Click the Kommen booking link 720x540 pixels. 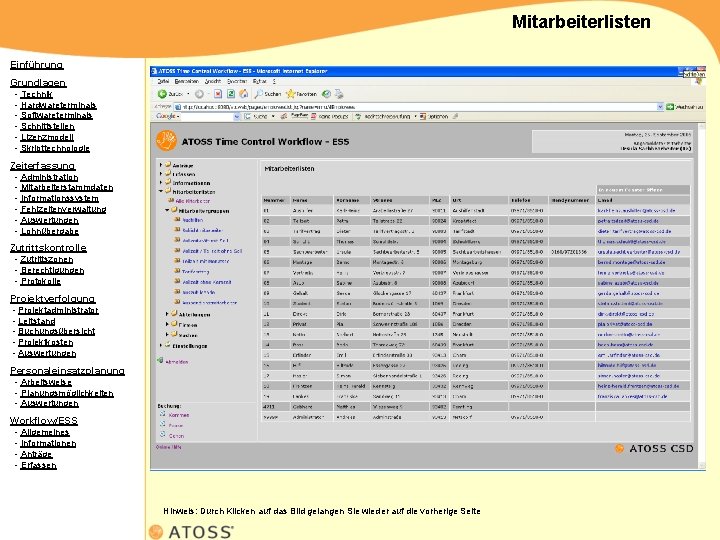pyautogui.click(x=179, y=415)
